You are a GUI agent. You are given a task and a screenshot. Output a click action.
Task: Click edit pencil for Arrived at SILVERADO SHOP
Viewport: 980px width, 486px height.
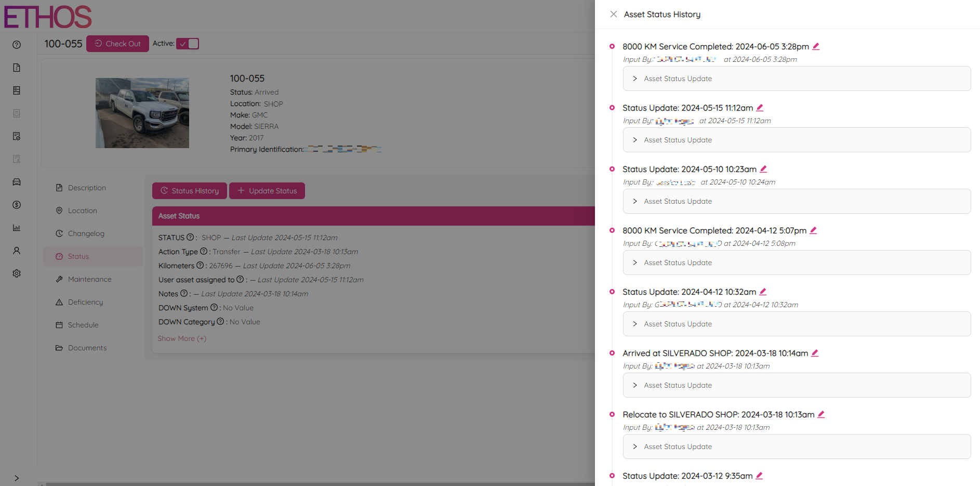coord(815,353)
